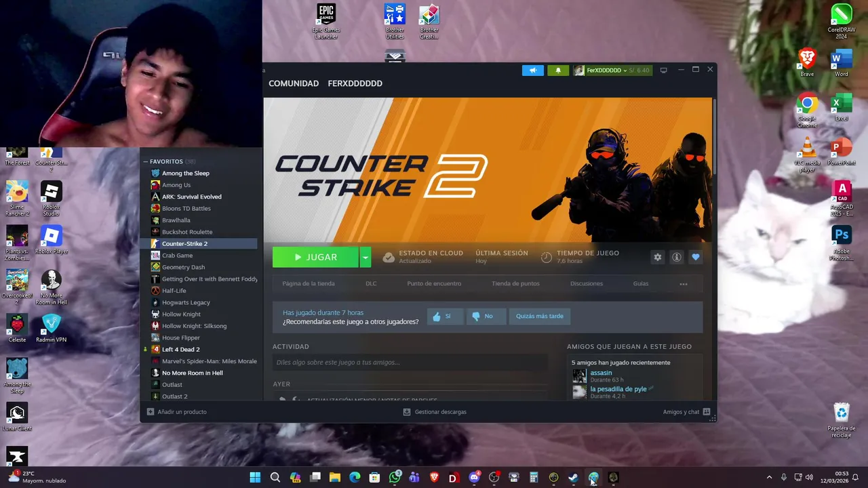868x488 pixels.
Task: Open Epic Games Launcher desktop icon
Action: click(326, 21)
